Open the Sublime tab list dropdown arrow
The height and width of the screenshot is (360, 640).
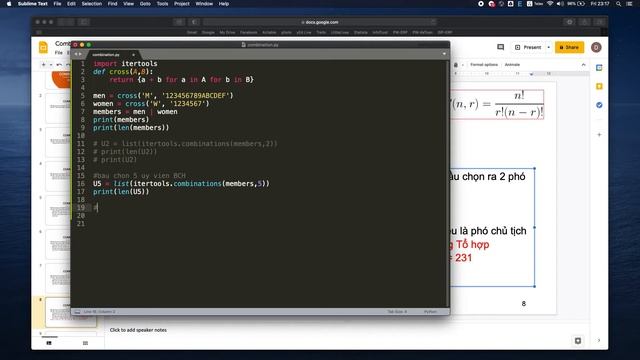click(x=444, y=54)
